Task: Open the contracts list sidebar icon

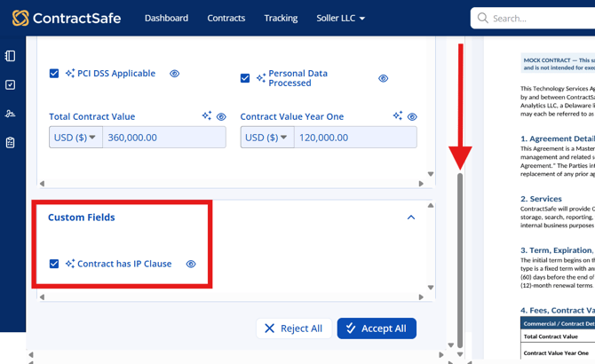Action: tap(11, 56)
